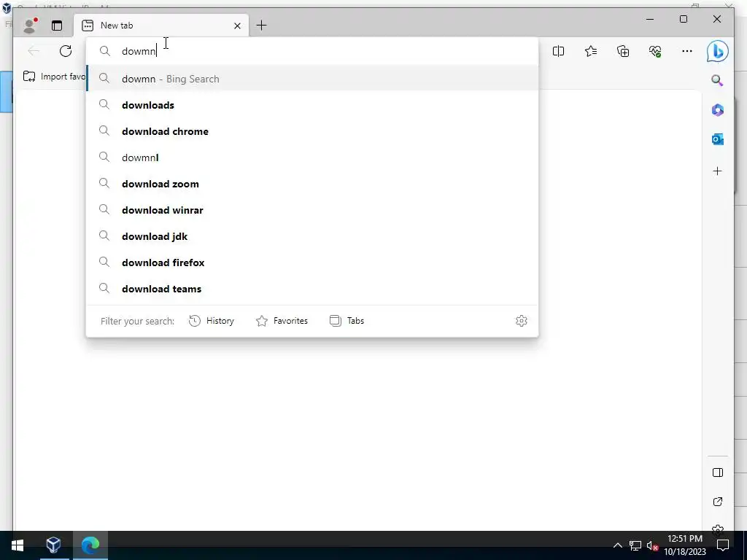Click the Back navigation arrow
The height and width of the screenshot is (560, 747).
(x=34, y=51)
